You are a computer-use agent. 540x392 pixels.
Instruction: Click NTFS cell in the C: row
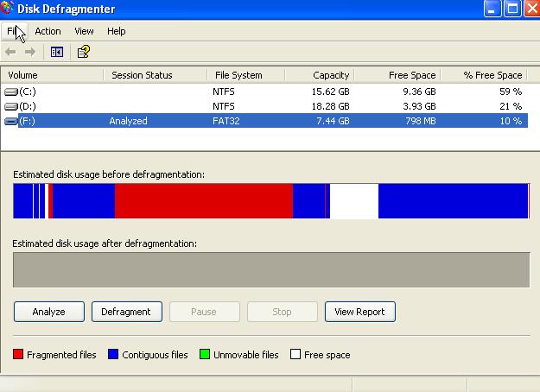[x=224, y=92]
